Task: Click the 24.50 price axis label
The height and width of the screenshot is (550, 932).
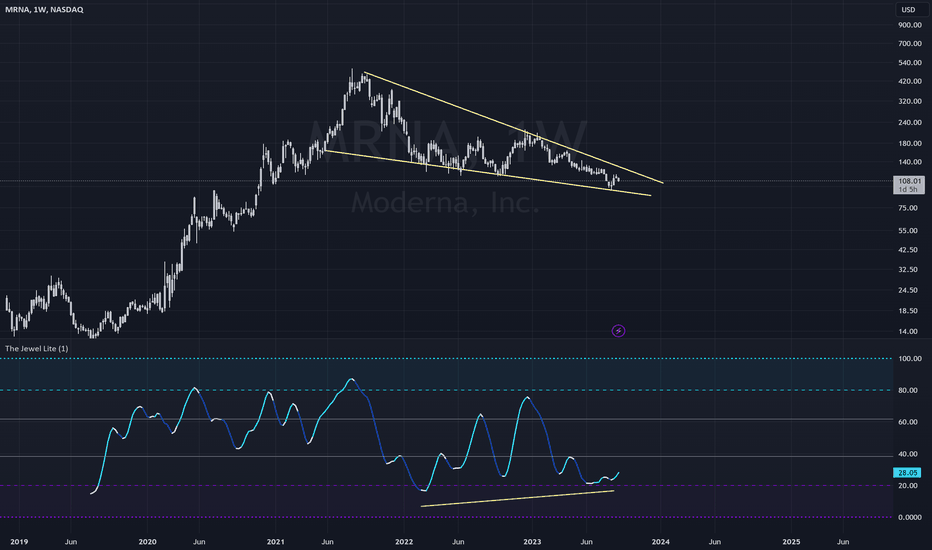Action: pyautogui.click(x=908, y=290)
